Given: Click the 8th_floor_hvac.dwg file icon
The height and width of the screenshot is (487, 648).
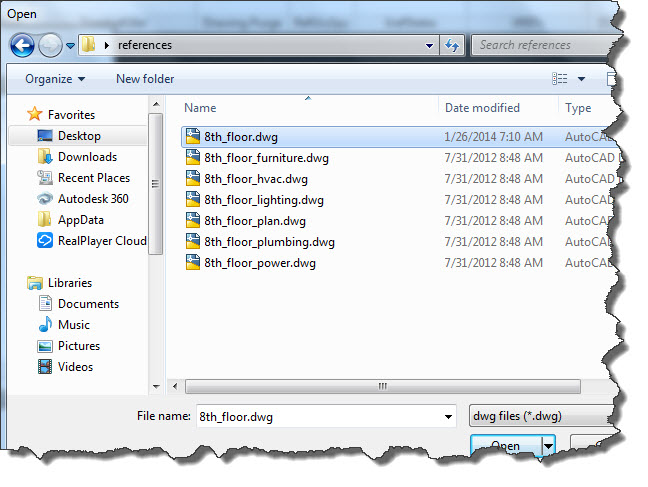Looking at the screenshot, I should pos(193,179).
